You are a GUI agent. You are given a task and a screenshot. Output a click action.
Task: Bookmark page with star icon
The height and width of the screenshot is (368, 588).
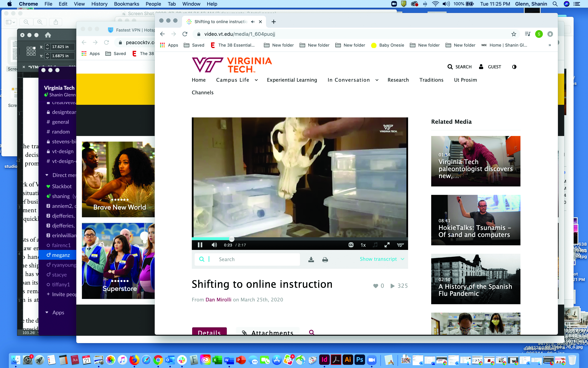click(513, 34)
